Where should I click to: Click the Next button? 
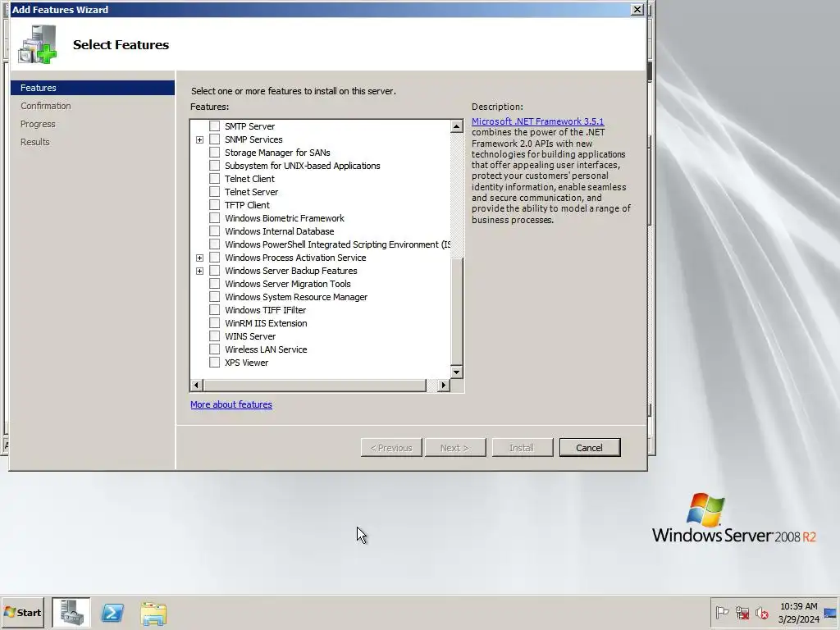[454, 447]
